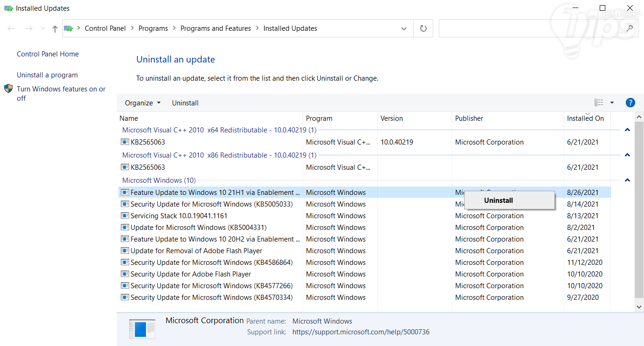The image size is (644, 346).
Task: Click the icon beside Security Update KB4586864
Action: [125, 263]
